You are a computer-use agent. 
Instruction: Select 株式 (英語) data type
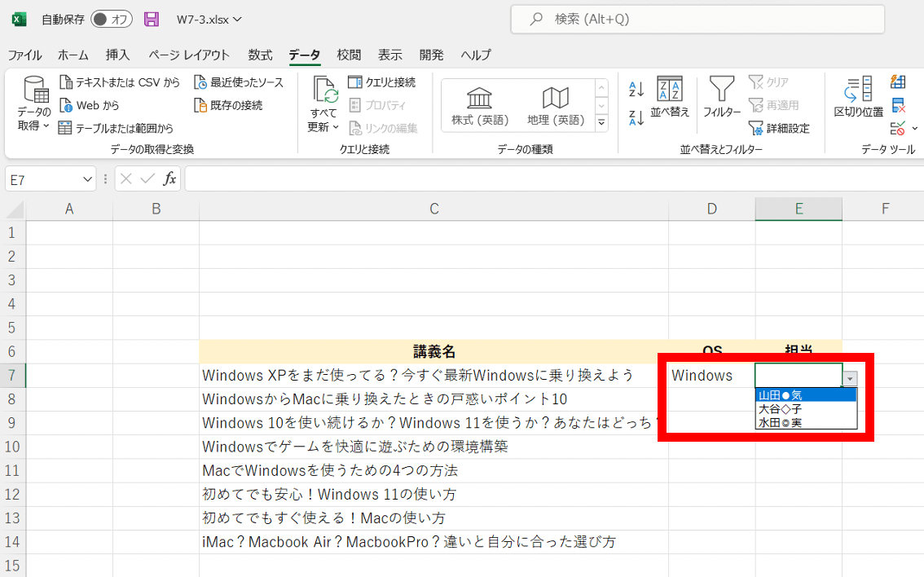pos(480,105)
